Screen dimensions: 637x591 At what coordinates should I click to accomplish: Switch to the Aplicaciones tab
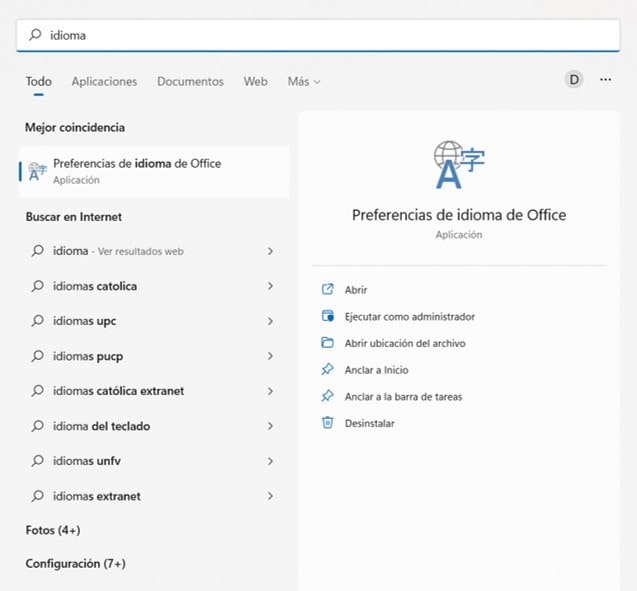[x=104, y=82]
